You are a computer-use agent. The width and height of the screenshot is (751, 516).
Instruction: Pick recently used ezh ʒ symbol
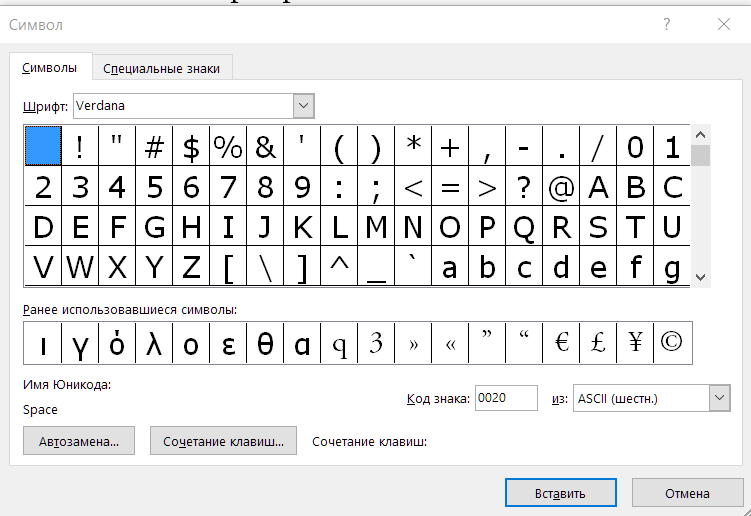tap(376, 343)
